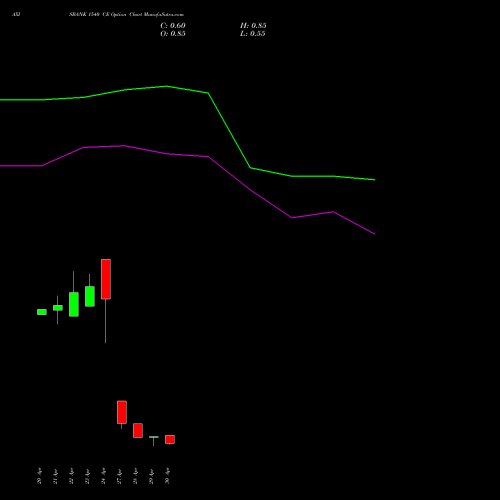
Task: Select the doji candle for 29 Apr
Action: tap(154, 437)
